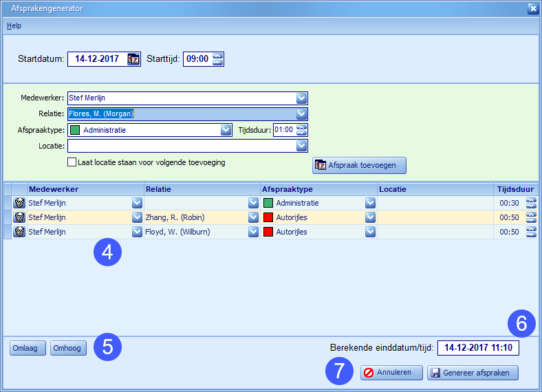542x392 pixels.
Task: Click delete icon on the blank-relatie Administratie row
Action: (x=19, y=203)
